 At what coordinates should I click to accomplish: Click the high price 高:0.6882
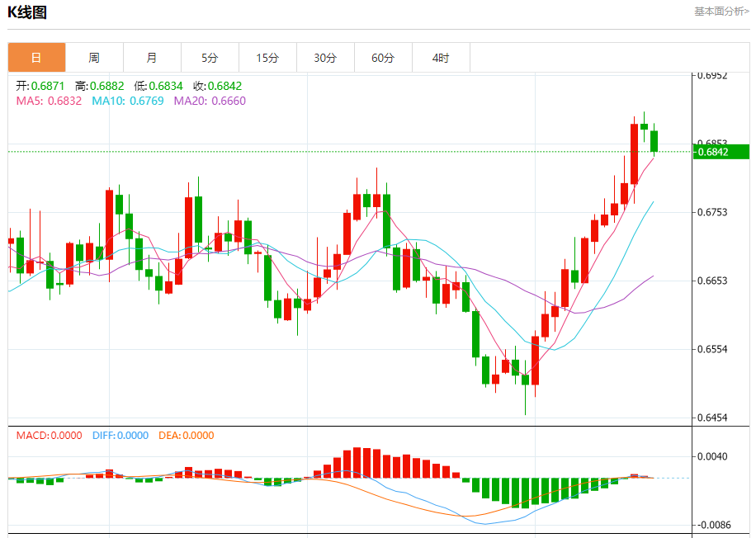point(99,86)
